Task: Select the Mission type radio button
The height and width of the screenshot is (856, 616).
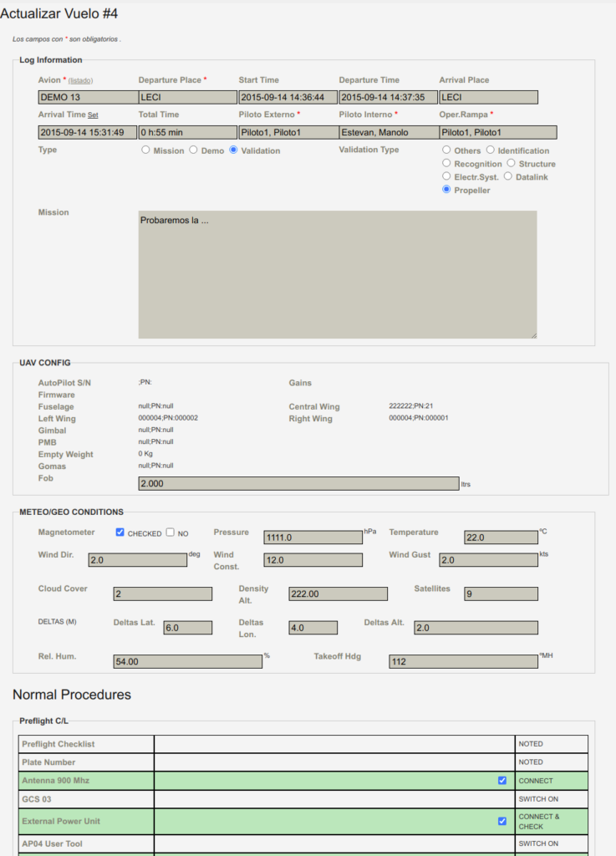Action: click(145, 150)
